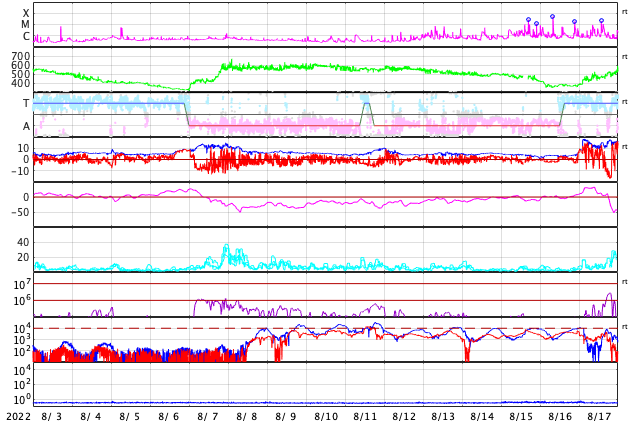Select the 40 tick on cyan panel axis
The image size is (634, 424).
(x=23, y=242)
